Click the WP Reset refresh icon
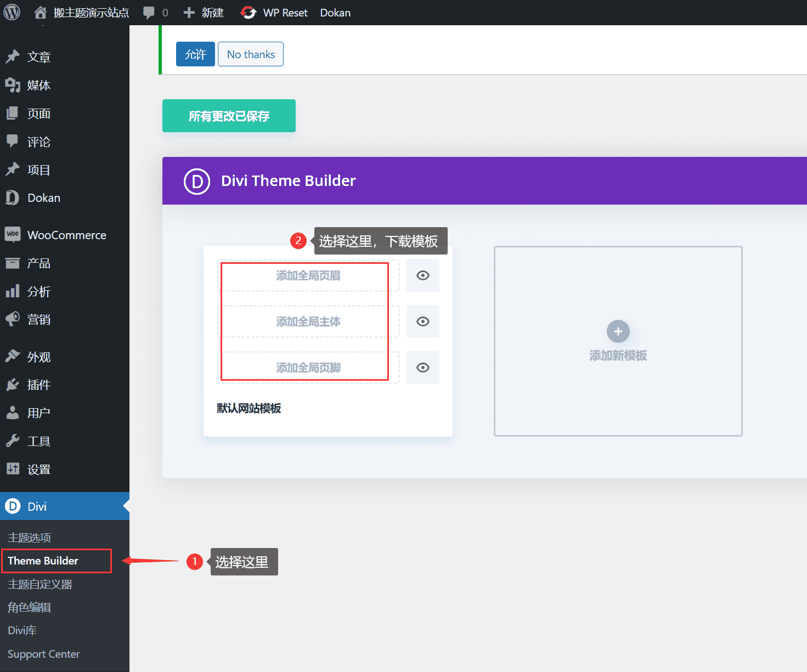 pos(249,13)
